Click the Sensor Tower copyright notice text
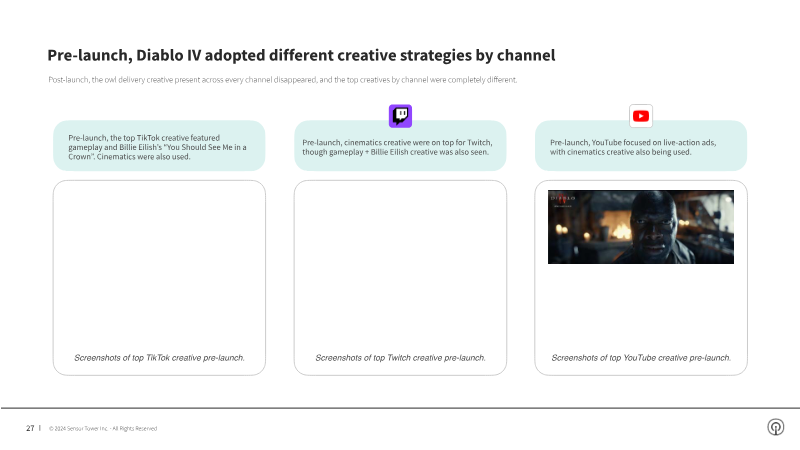Screen dimensions: 800x450 103,428
